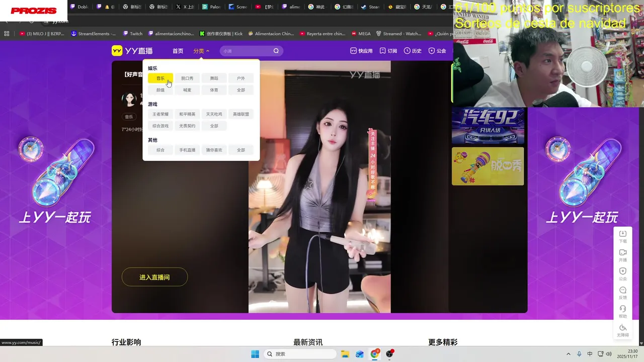
Task: Select 全部 under 其他 section
Action: click(241, 150)
